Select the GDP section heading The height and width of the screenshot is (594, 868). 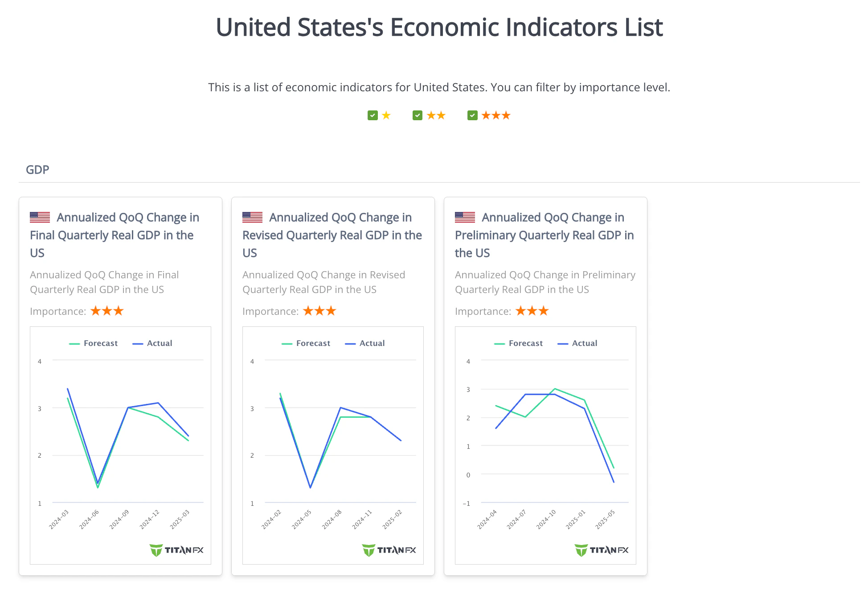point(37,169)
